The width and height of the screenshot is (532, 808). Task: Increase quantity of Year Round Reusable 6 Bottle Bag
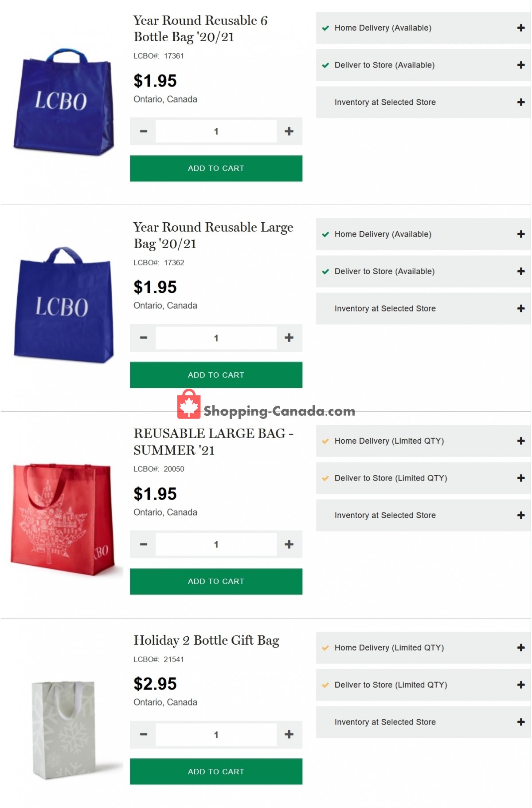point(289,131)
